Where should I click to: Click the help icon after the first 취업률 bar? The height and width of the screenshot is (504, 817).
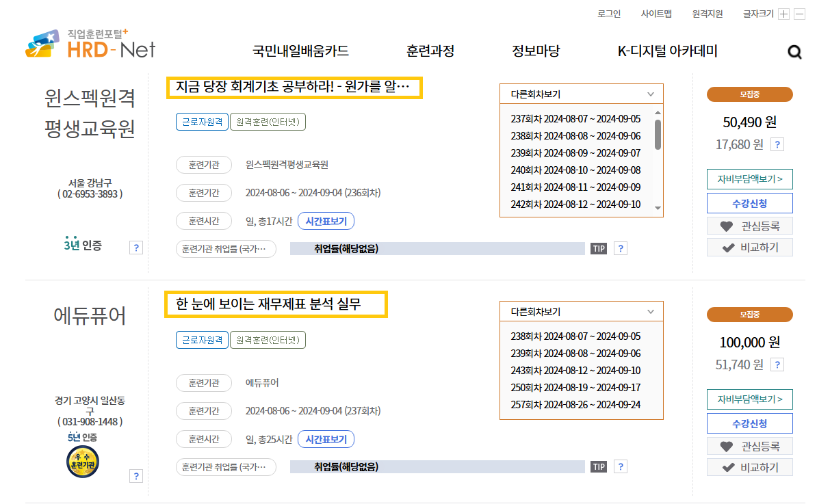[621, 249]
